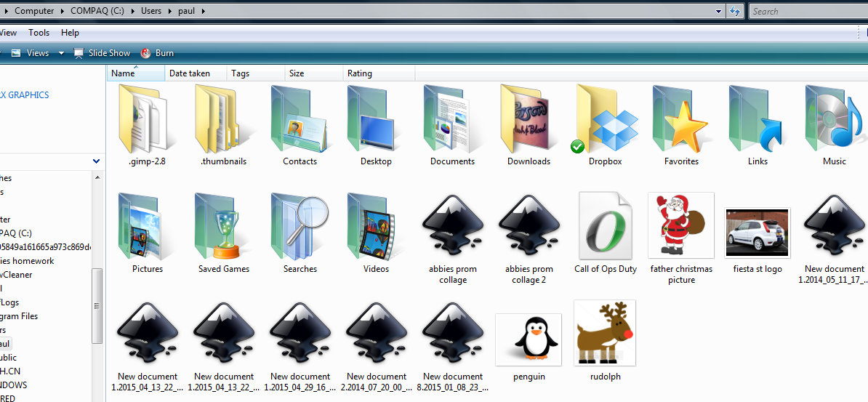Expand the arrow after COMPAQ (C:) breadcrumb
Image resolution: width=868 pixels, height=402 pixels.
[x=134, y=11]
